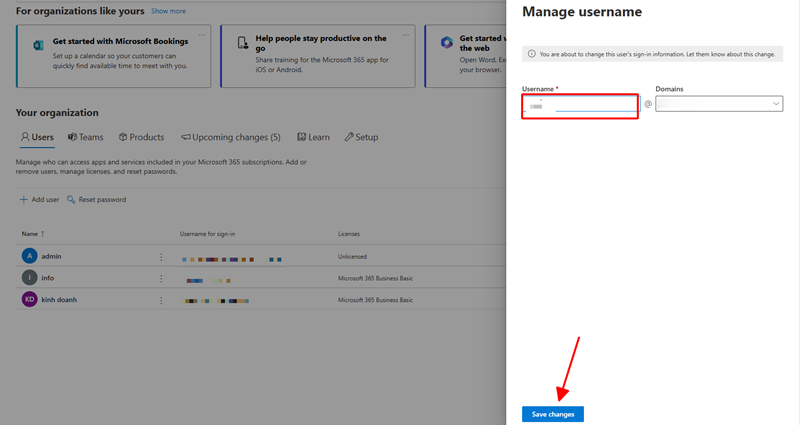
Task: Open ellipsis menu on the productivity card
Action: click(x=407, y=34)
